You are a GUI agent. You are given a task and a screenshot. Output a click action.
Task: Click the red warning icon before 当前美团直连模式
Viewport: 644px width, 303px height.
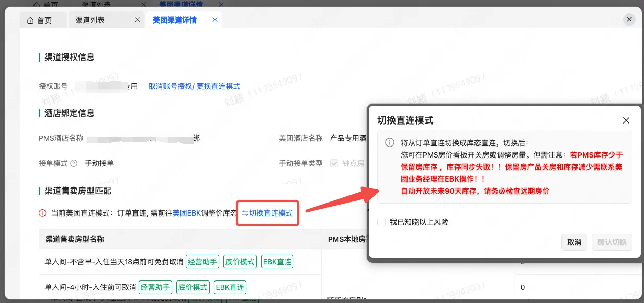[42, 213]
